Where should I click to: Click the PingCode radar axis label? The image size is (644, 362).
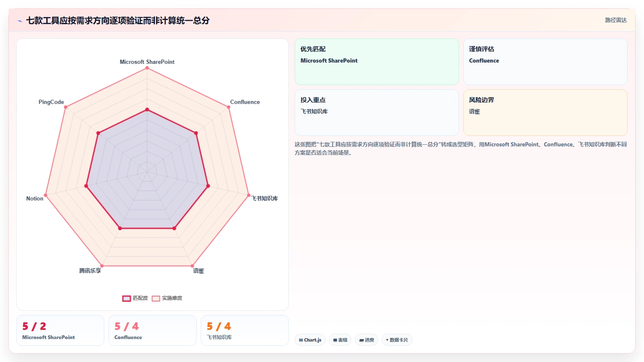[51, 102]
